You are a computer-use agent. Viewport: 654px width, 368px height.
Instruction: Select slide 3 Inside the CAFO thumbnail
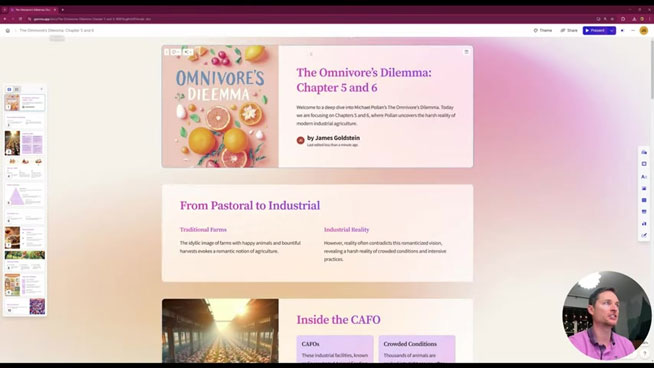pyautogui.click(x=25, y=143)
